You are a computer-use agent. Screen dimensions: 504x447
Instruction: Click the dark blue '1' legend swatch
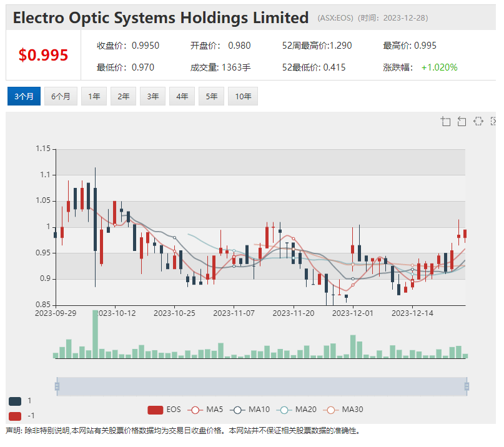(15, 401)
